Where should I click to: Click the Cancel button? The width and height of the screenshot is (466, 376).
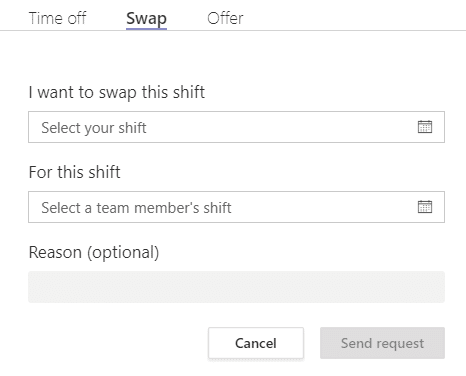256,343
